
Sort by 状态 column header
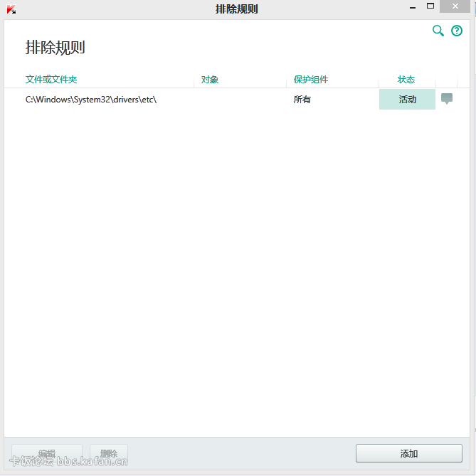406,80
